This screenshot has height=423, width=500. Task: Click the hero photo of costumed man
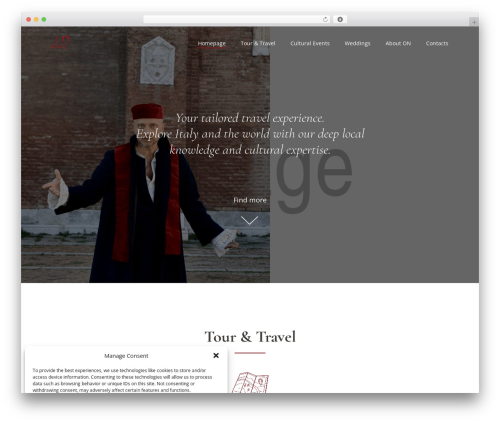click(145, 155)
